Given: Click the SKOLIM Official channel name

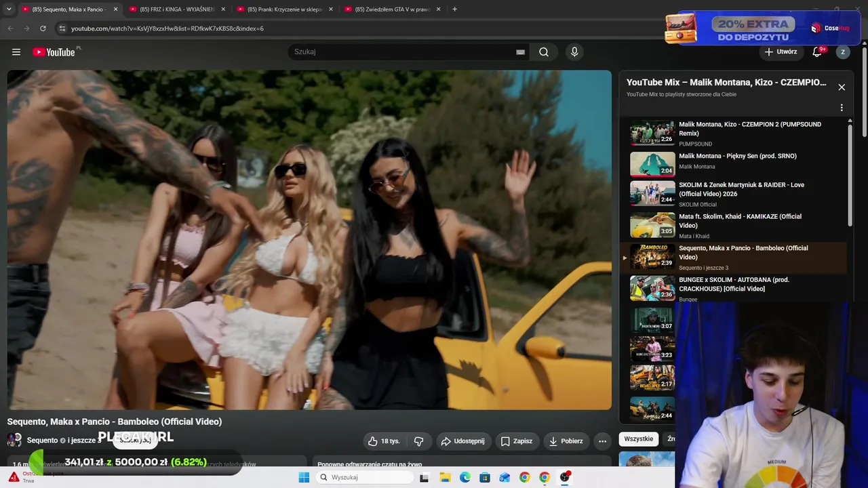Looking at the screenshot, I should tap(698, 205).
